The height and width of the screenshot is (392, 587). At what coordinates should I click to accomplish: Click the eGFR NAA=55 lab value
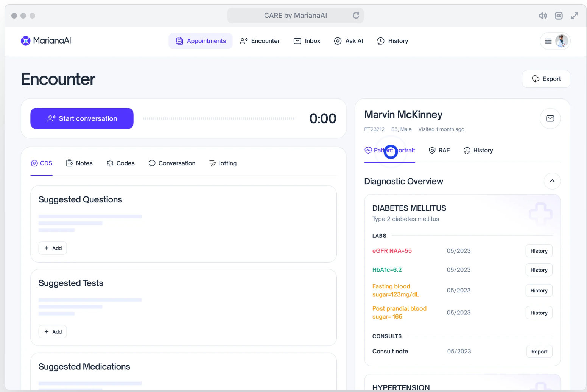[392, 251]
